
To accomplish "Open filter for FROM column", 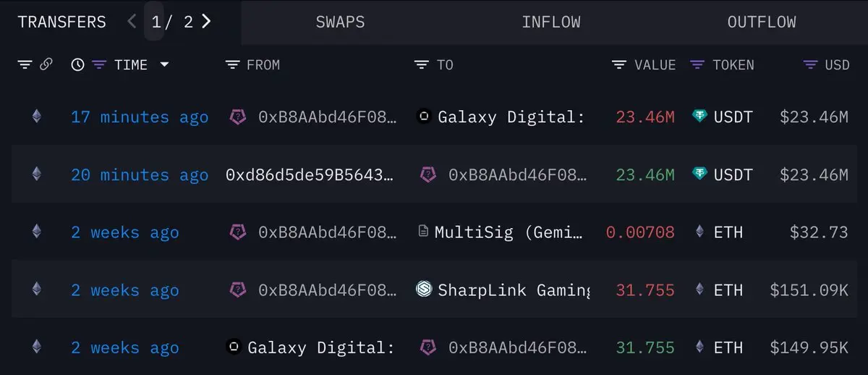I will click(x=232, y=64).
